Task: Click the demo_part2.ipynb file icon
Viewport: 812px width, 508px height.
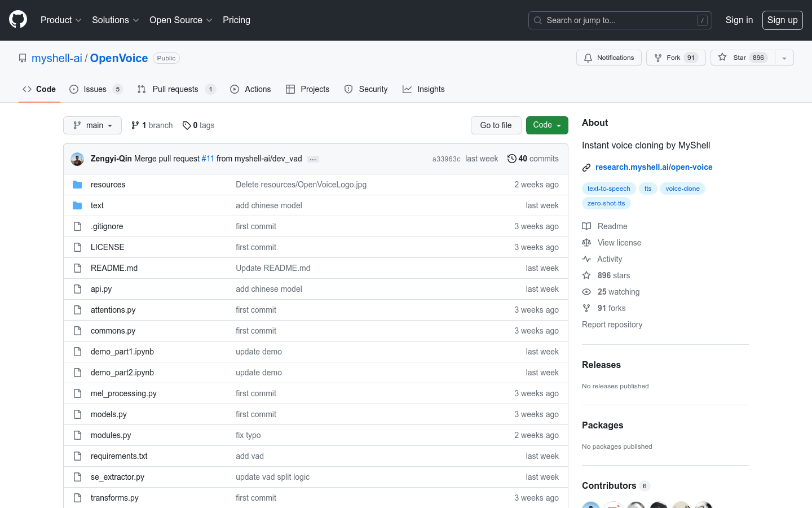Action: 77,373
